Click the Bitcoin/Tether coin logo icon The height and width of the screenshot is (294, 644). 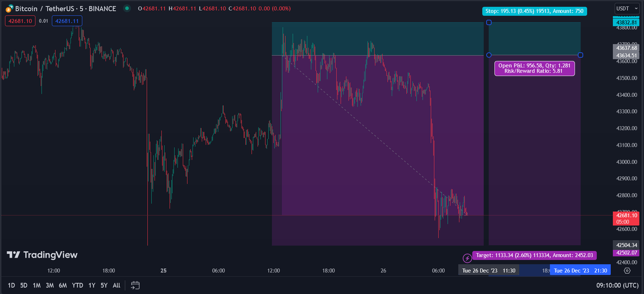click(9, 9)
